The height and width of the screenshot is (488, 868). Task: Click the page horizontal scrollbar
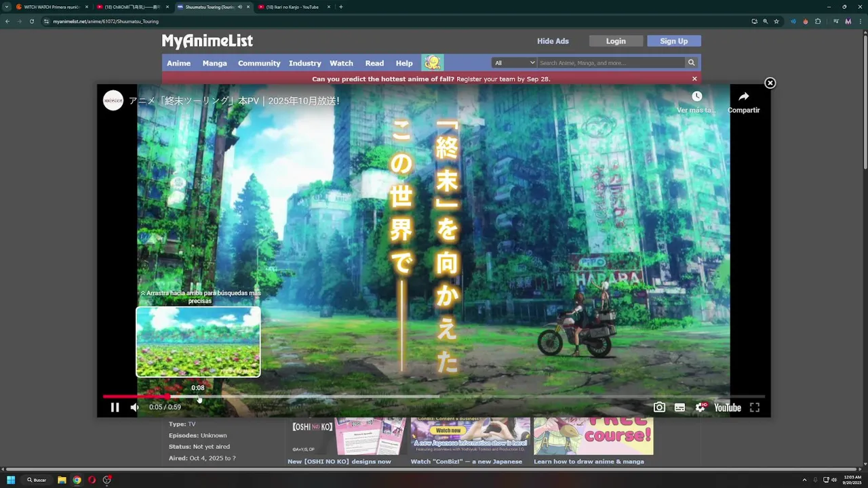click(x=431, y=468)
